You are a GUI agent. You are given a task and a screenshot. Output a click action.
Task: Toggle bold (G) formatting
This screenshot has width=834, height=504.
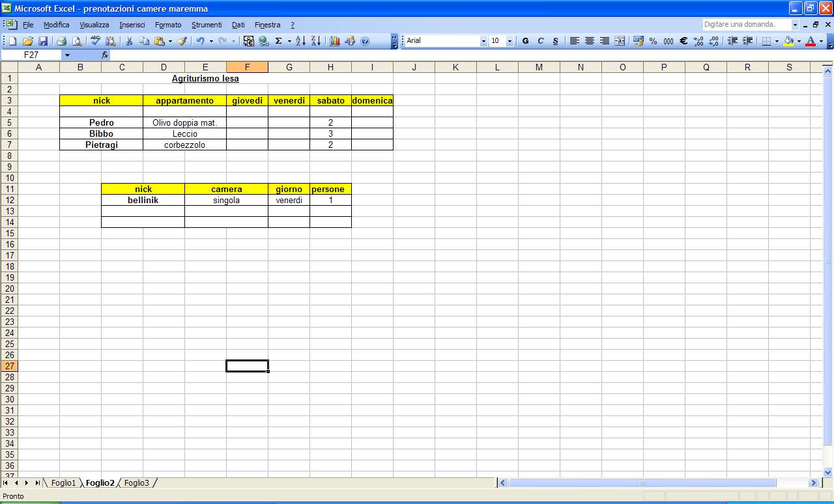(525, 41)
